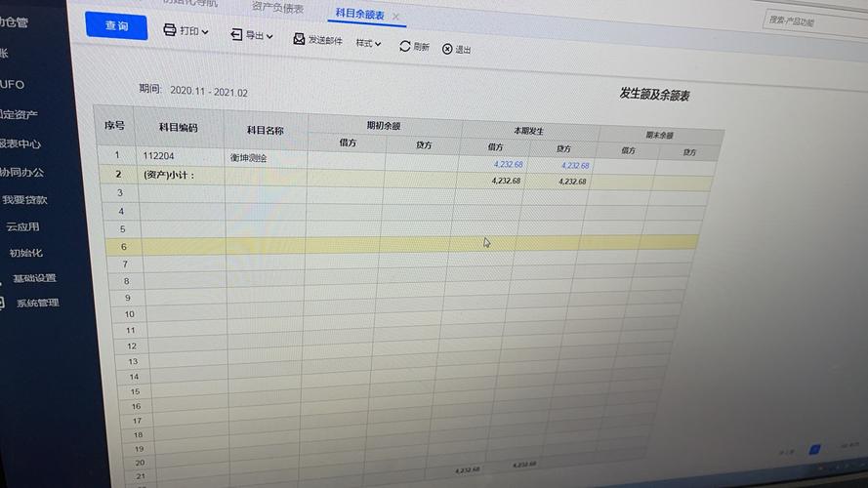Viewport: 868px width, 488px height.
Task: Click the 搜索产品功能 search field
Action: [x=816, y=22]
